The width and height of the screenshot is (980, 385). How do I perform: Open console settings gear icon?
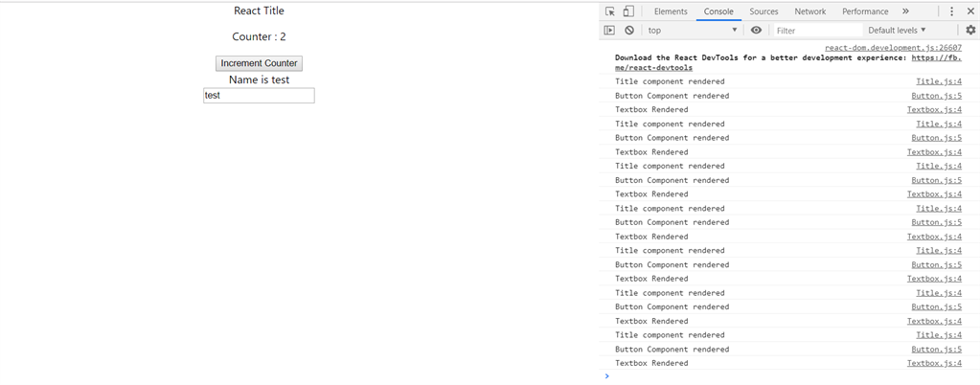coord(970,30)
